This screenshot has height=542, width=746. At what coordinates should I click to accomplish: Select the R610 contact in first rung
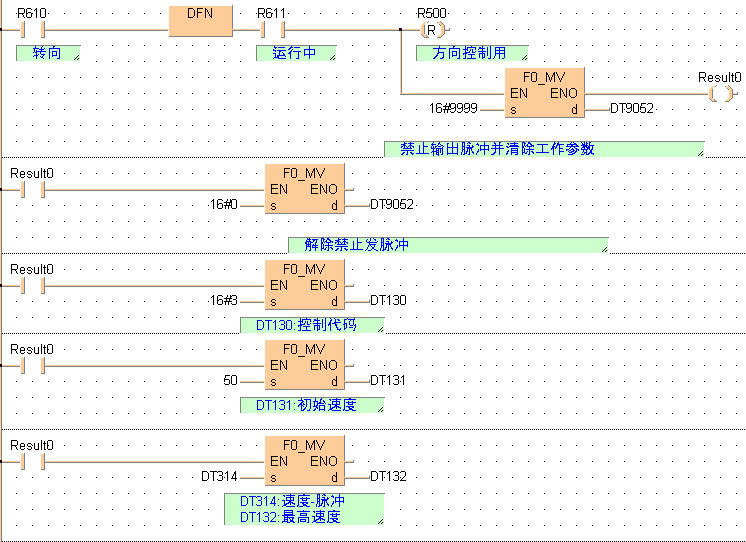pos(29,30)
